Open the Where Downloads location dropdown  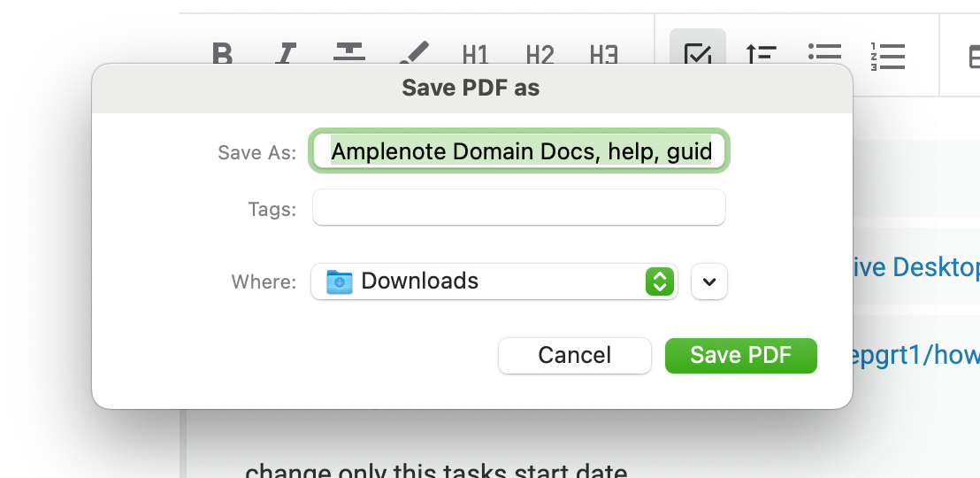494,281
